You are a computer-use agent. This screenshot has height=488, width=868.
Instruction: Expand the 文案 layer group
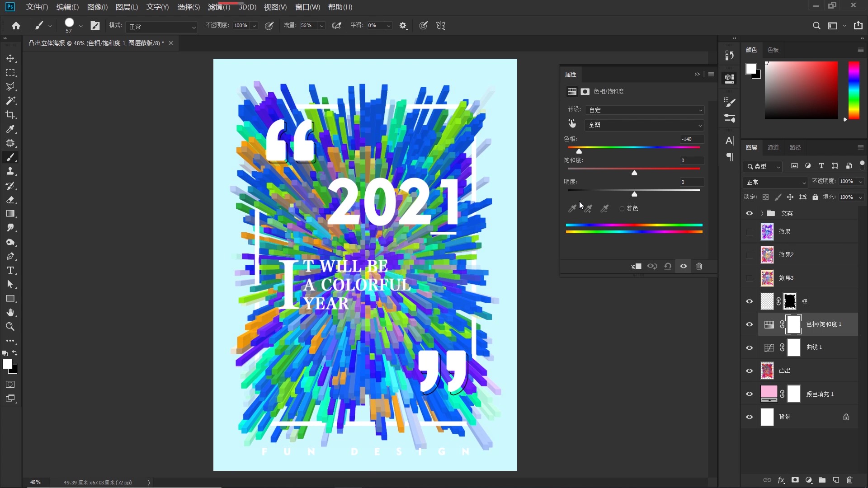click(x=762, y=213)
